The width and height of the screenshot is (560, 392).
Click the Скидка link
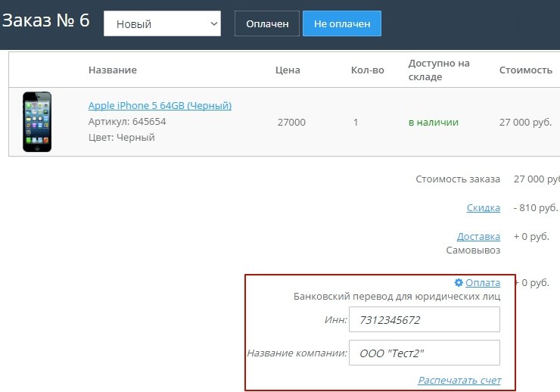(483, 207)
